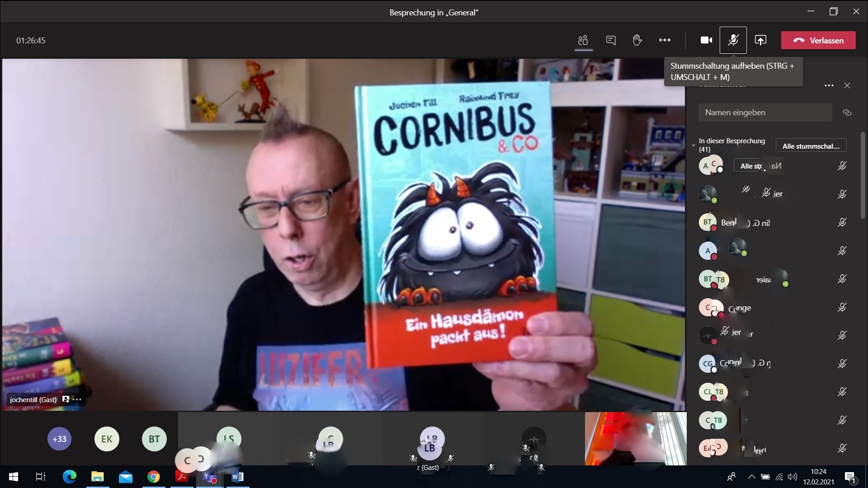The image size is (868, 488).
Task: Open People icon in system tray
Action: tap(731, 477)
